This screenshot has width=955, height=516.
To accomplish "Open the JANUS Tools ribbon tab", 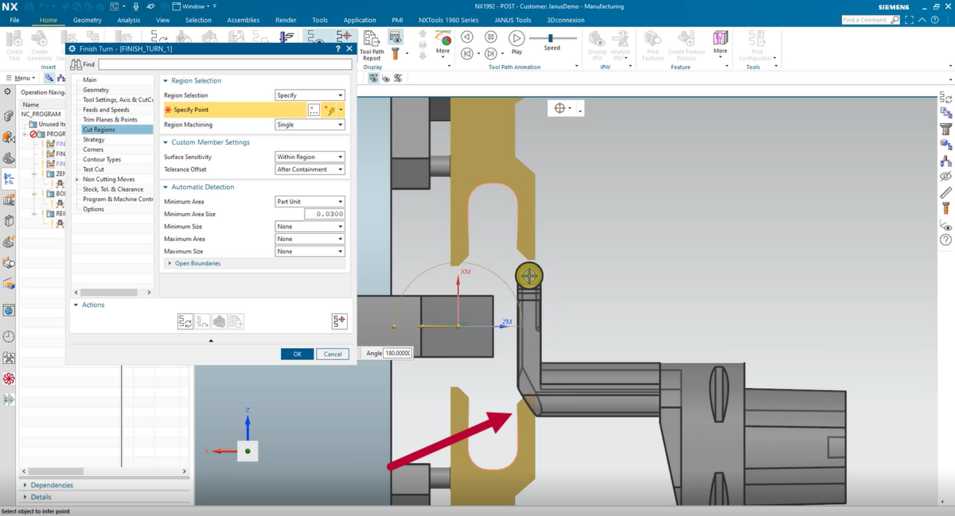I will [x=512, y=20].
